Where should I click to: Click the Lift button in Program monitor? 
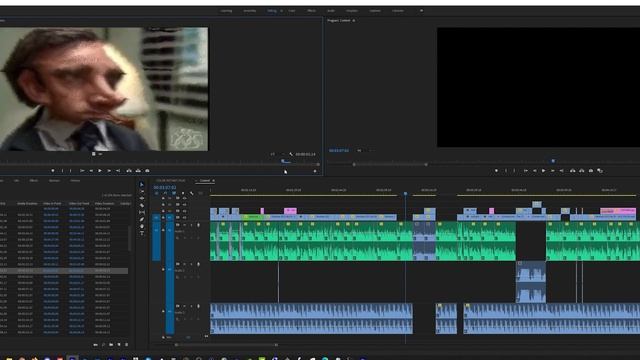573,171
